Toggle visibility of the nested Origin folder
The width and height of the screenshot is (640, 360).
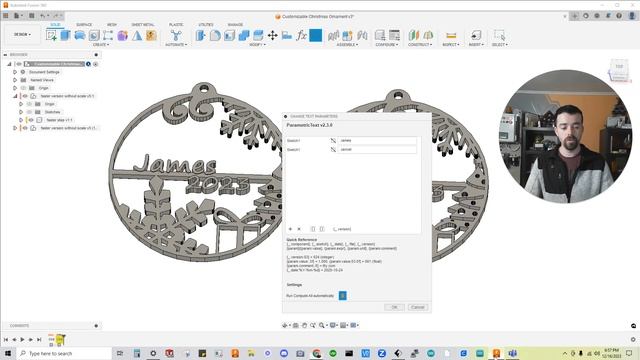(x=29, y=104)
